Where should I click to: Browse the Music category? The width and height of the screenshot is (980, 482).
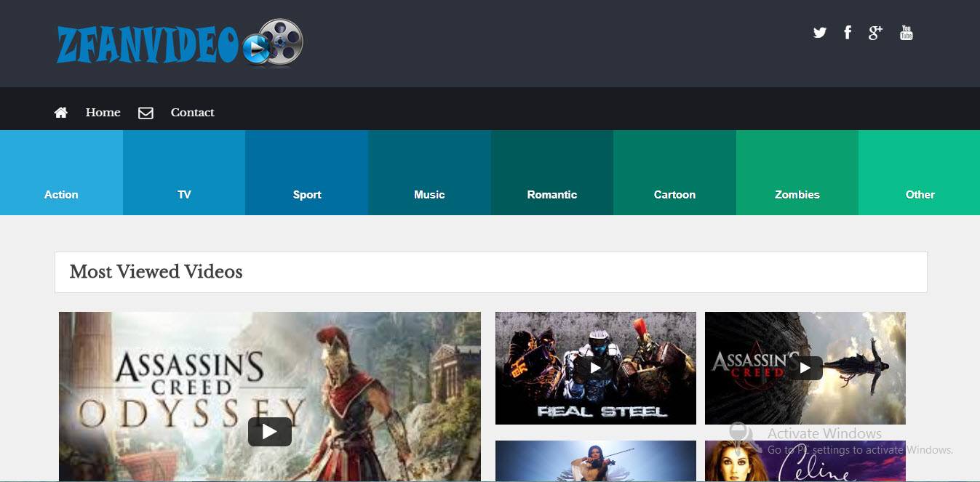point(429,173)
